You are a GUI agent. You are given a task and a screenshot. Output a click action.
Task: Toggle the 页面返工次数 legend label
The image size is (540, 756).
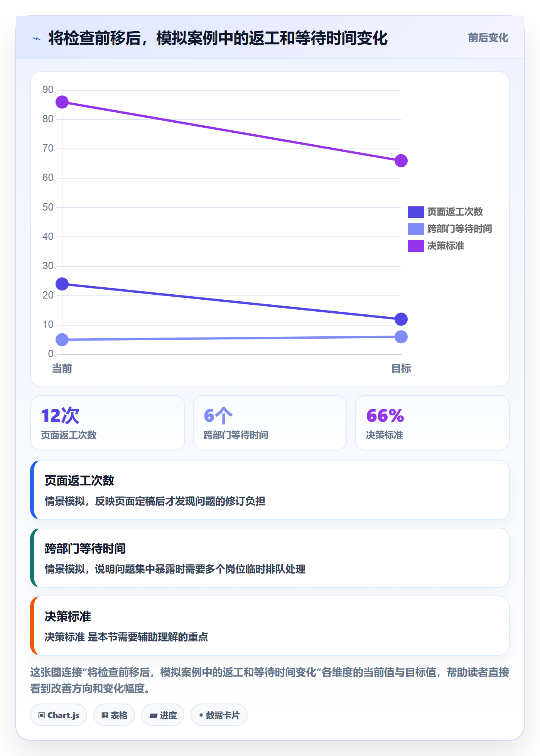[455, 212]
